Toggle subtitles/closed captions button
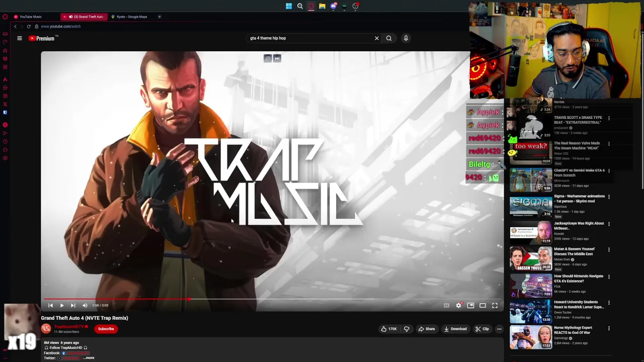 click(x=446, y=305)
